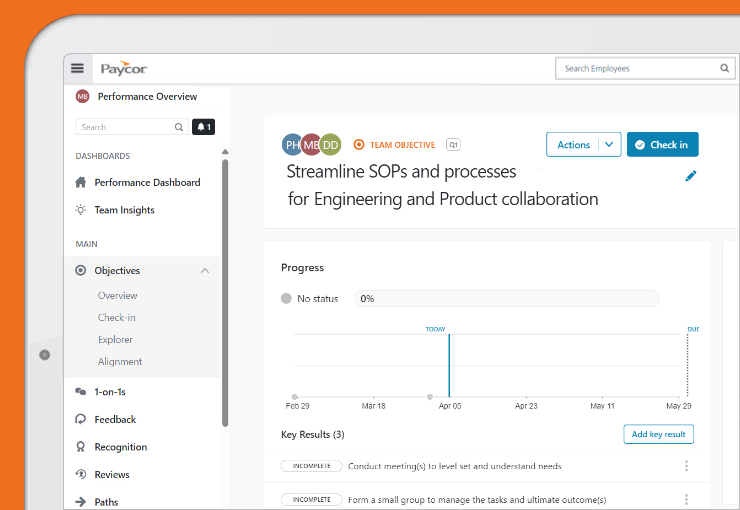Go to Reviews

(112, 474)
